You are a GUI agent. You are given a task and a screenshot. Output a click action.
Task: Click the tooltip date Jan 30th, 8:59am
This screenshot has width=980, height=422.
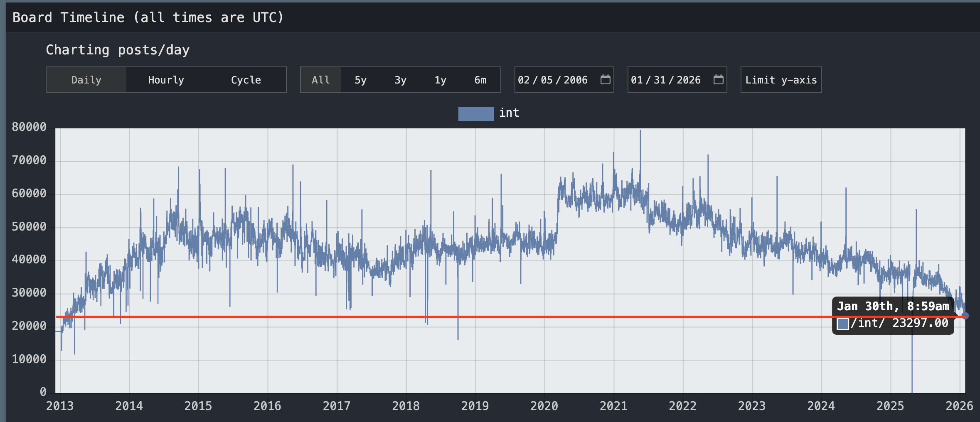pyautogui.click(x=893, y=307)
